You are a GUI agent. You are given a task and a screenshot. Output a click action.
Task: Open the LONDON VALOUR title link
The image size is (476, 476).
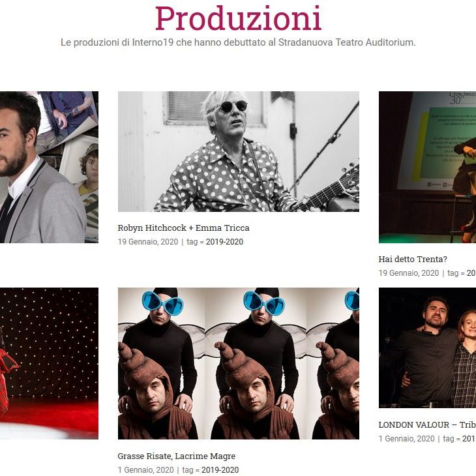tap(427, 425)
